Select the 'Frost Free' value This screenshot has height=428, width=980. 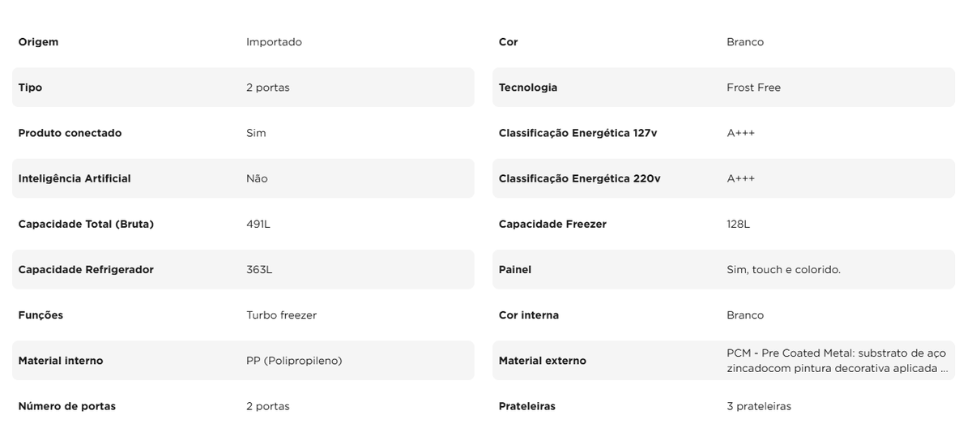point(753,88)
